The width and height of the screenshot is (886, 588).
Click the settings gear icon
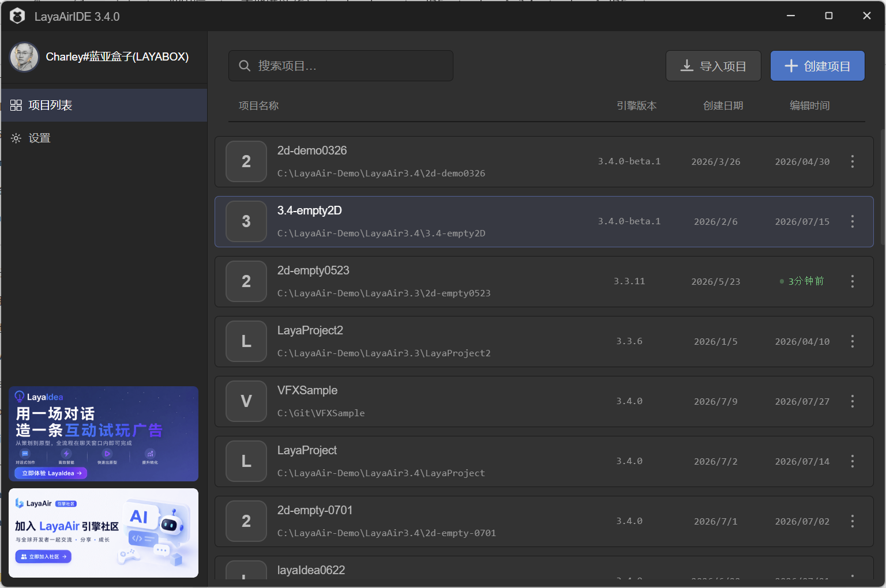(x=16, y=138)
